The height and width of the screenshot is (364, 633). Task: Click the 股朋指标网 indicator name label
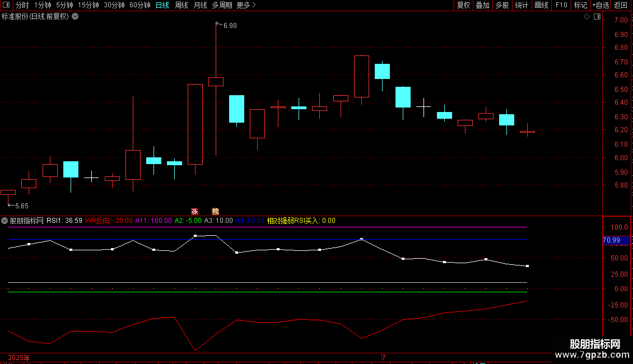click(27, 221)
